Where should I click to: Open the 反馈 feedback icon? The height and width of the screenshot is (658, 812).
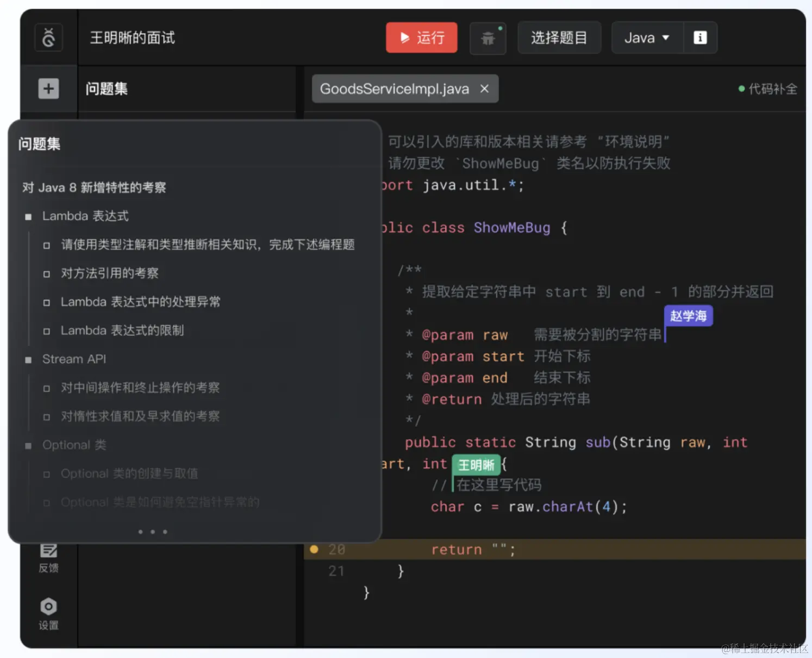point(48,558)
